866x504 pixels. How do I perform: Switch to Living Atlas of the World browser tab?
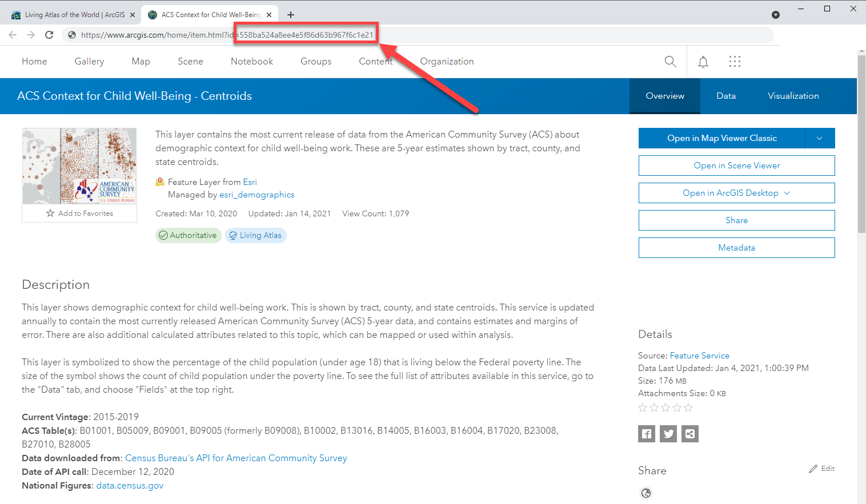74,15
